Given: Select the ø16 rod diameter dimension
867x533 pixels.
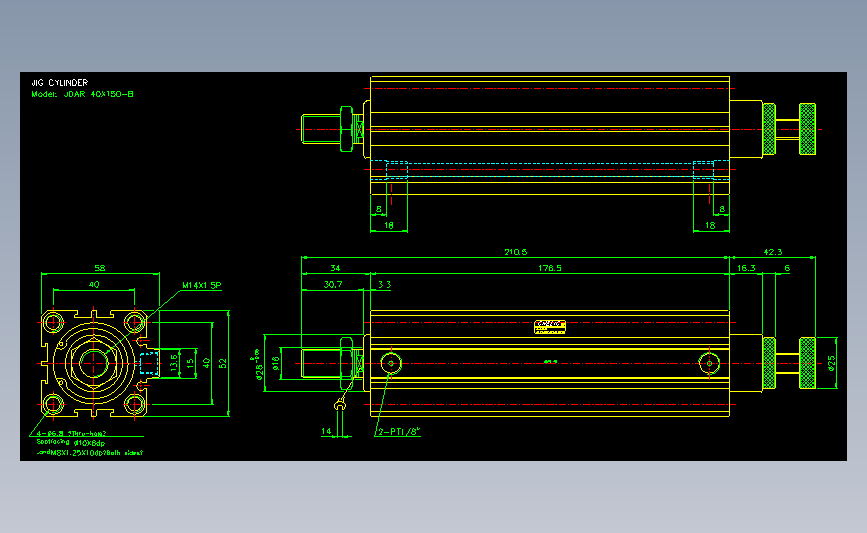Looking at the screenshot, I should click(x=275, y=363).
